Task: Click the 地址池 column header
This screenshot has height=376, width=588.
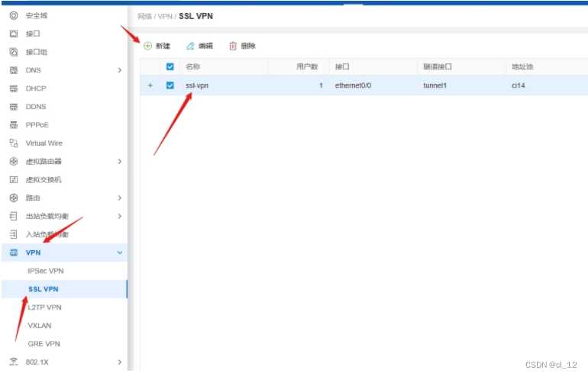Action: point(522,66)
